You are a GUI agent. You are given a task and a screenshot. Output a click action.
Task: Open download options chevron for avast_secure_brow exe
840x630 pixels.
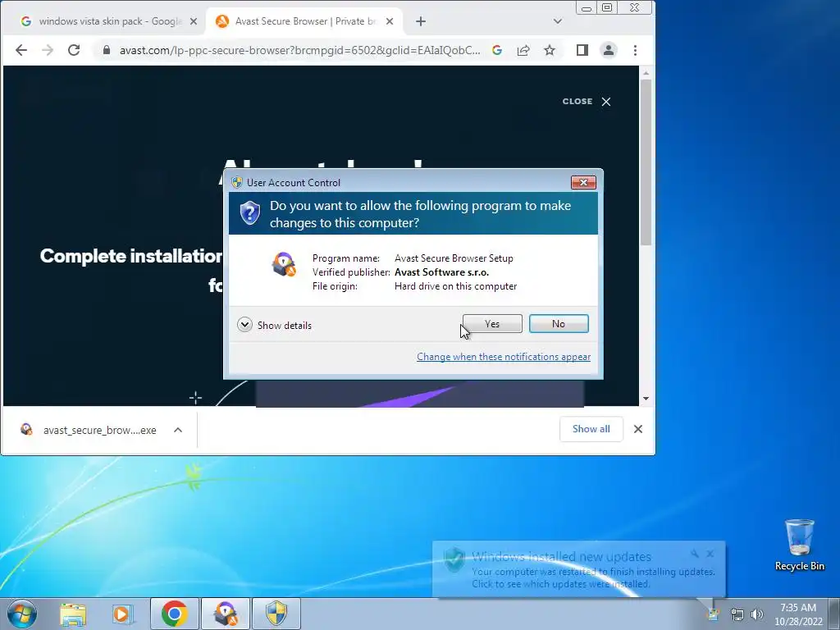point(178,430)
